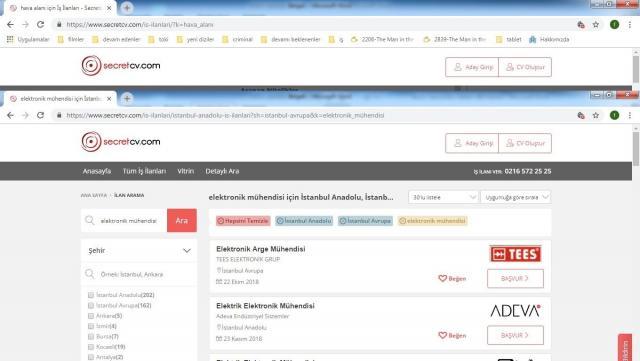Click the front window vertical scrollbar
This screenshot has width=640, height=361.
pos(636,149)
